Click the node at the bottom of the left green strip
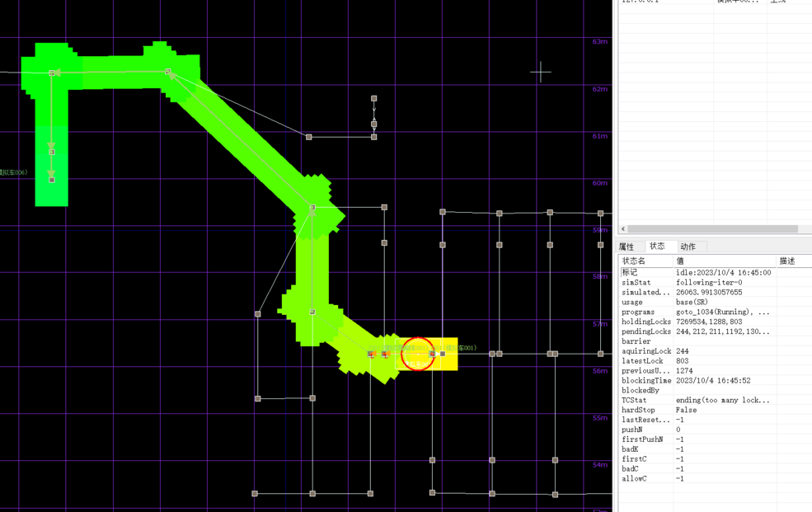Screen dimensions: 812x512 pos(52,180)
